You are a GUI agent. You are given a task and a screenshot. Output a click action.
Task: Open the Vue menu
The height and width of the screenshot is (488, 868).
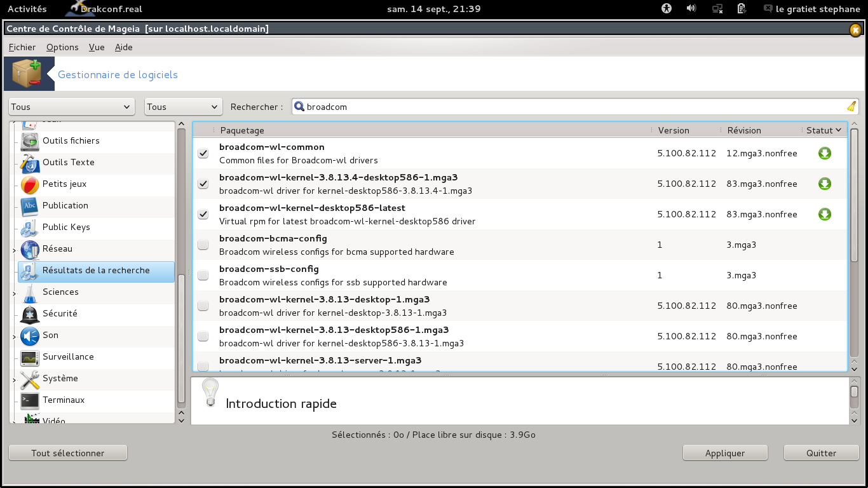tap(97, 47)
